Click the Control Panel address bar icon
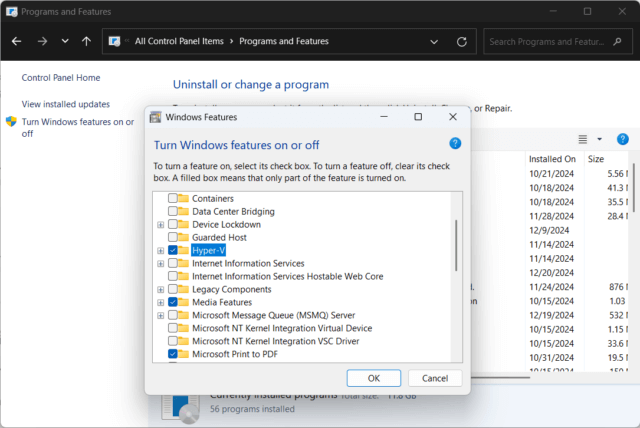Image resolution: width=640 pixels, height=428 pixels. click(114, 41)
